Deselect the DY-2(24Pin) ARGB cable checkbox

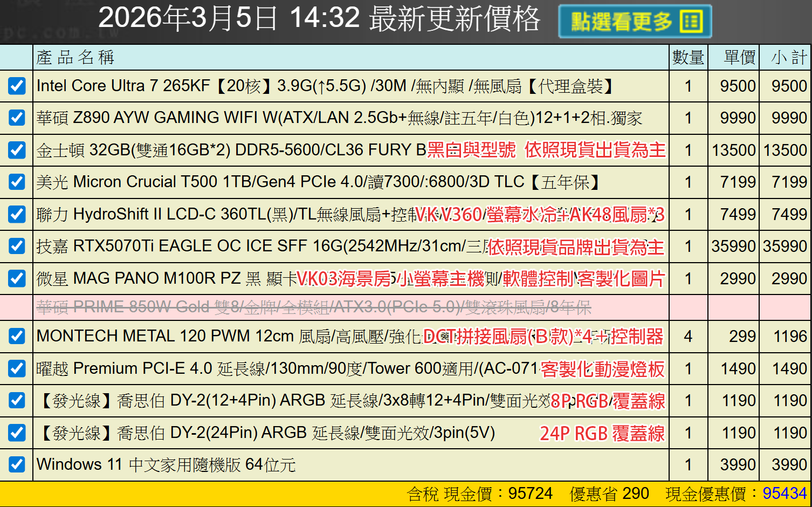click(17, 433)
